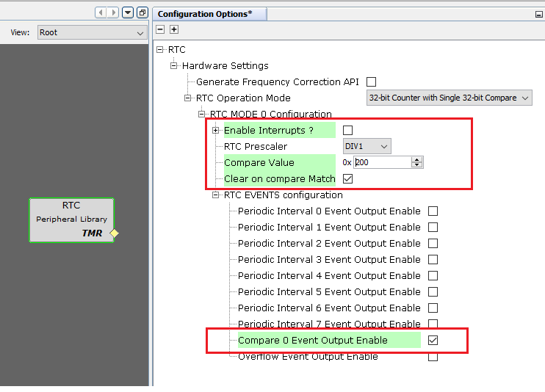Select the Compare Value label
This screenshot has width=545, height=392.
[259, 163]
